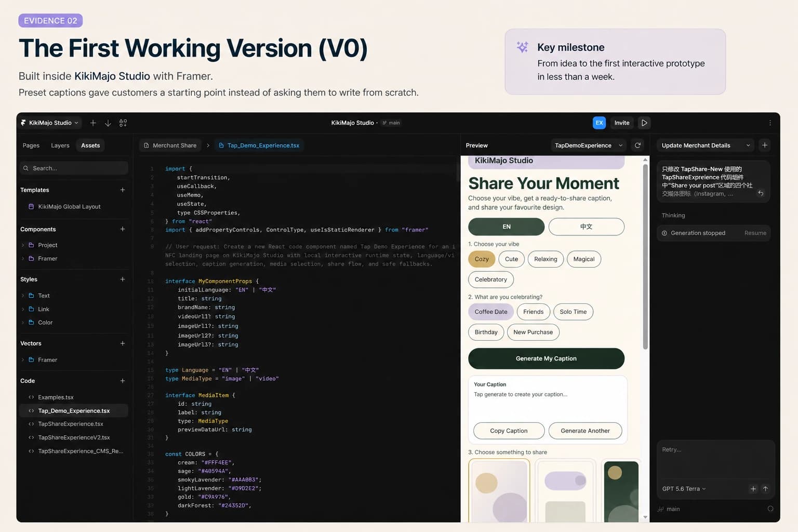Image resolution: width=798 pixels, height=532 pixels.
Task: Click the EX user avatar badge
Action: (x=599, y=123)
